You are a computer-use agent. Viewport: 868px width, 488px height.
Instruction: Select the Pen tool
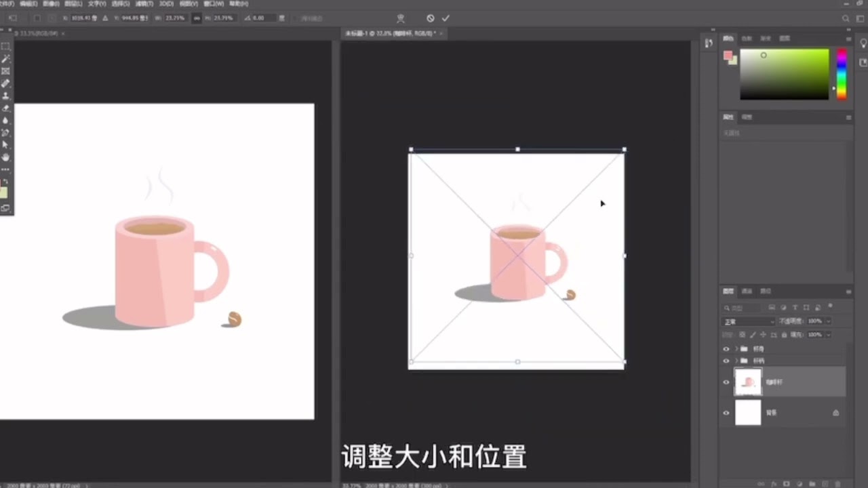pos(5,132)
